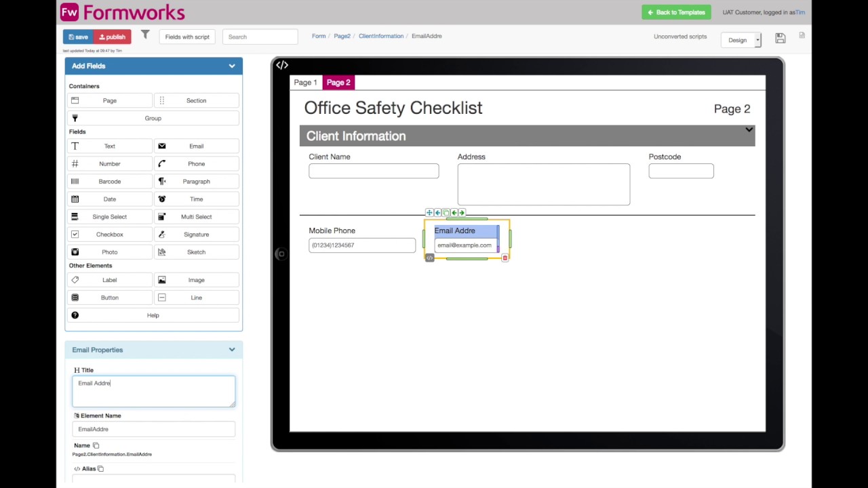This screenshot has height=488, width=868.
Task: Add a Multi Select field
Action: tap(197, 217)
